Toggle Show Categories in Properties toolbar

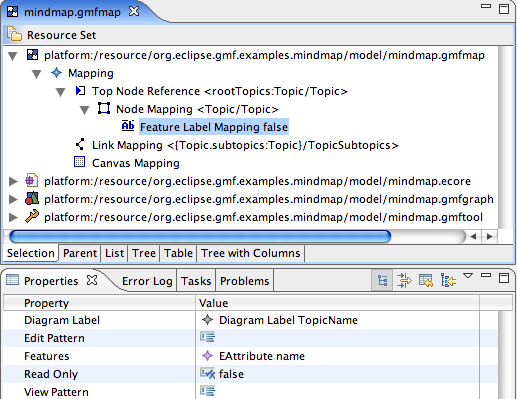point(382,280)
